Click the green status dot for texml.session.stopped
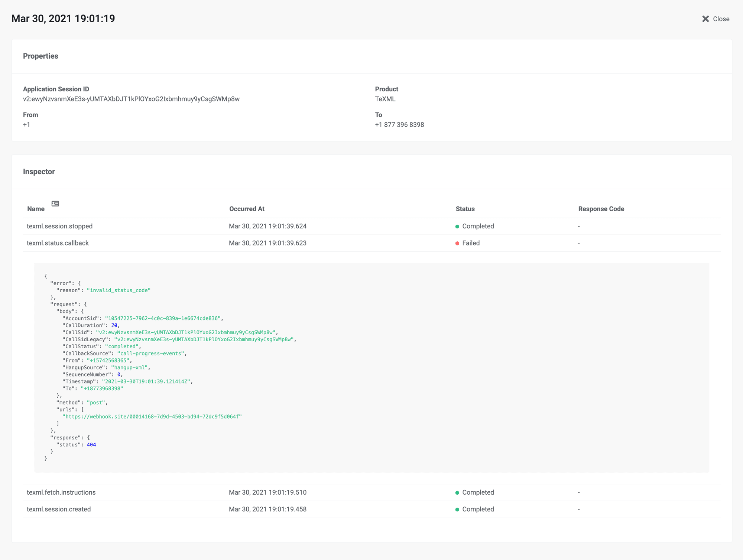Screen dimensions: 743x560 [x=457, y=227]
